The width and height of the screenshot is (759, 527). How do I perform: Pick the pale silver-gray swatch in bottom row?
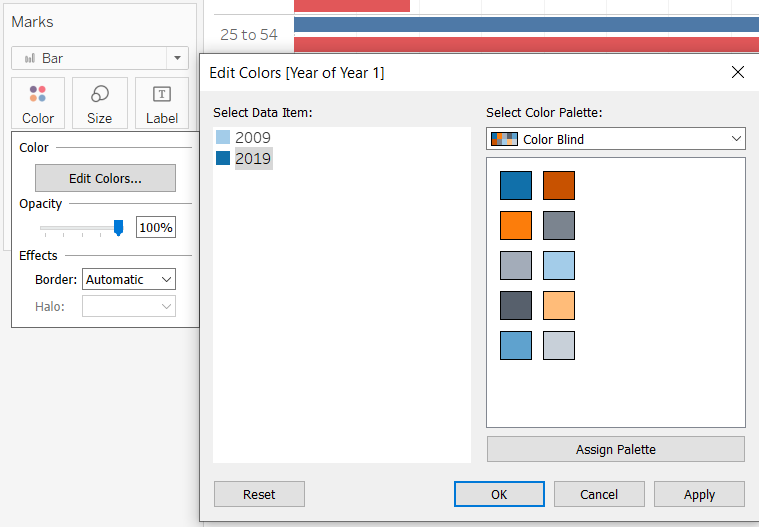[559, 346]
